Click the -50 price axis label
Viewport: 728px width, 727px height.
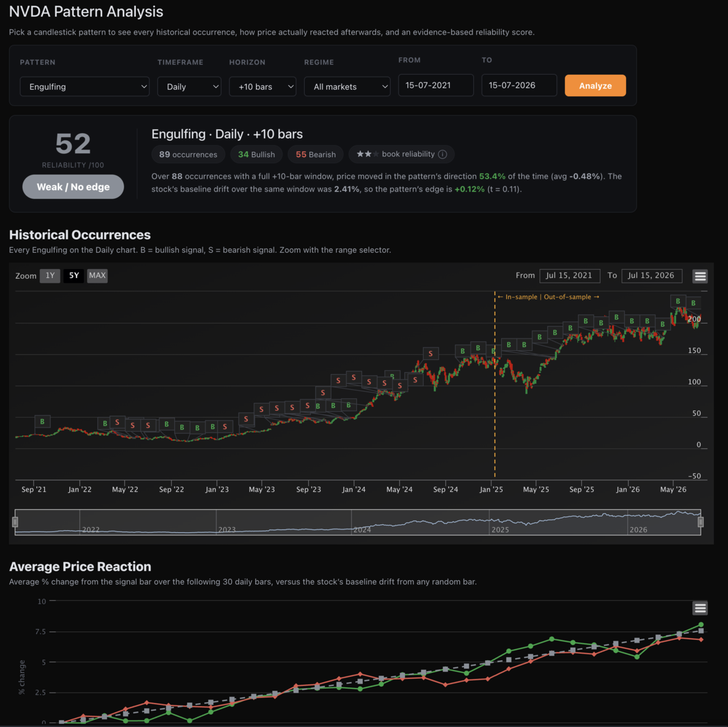click(694, 476)
